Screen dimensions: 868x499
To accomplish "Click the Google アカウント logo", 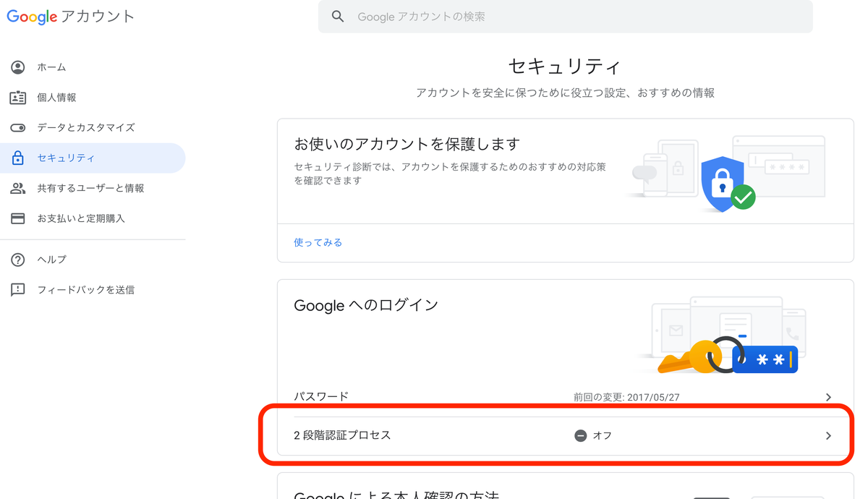I will (71, 17).
